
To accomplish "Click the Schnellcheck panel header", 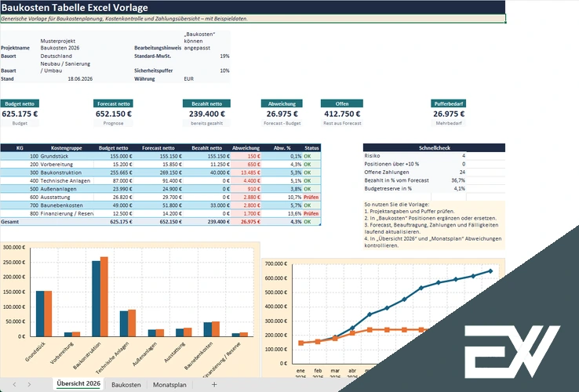I will [x=435, y=147].
